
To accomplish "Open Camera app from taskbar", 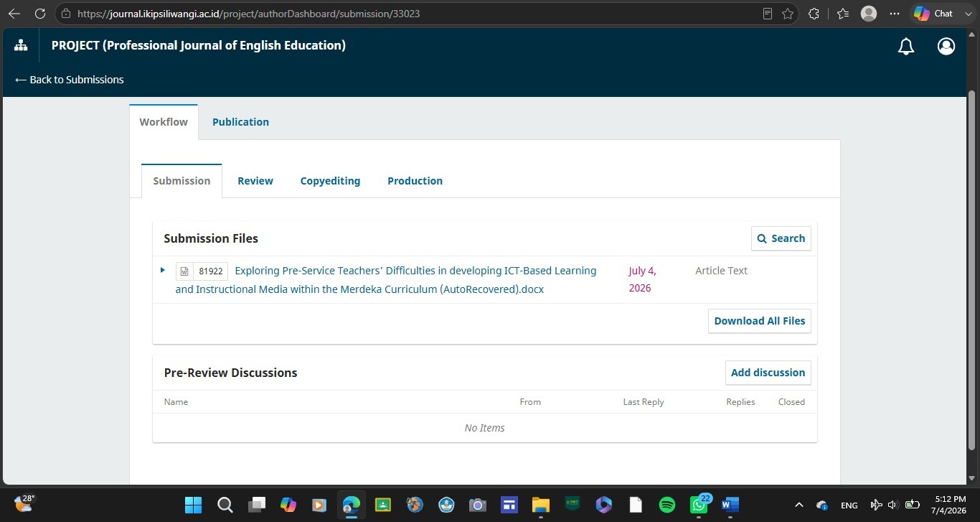I will (x=478, y=505).
